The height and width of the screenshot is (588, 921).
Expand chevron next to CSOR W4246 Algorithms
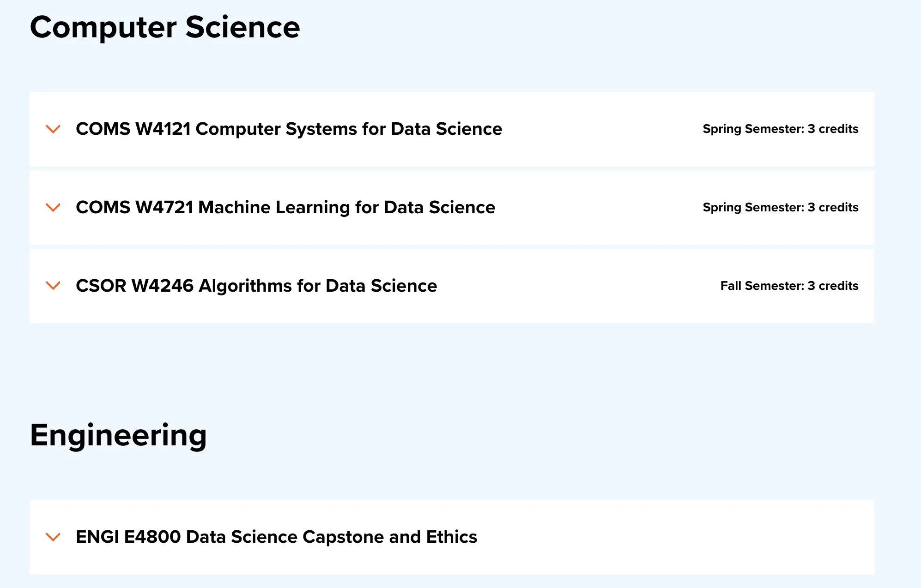[x=53, y=286]
